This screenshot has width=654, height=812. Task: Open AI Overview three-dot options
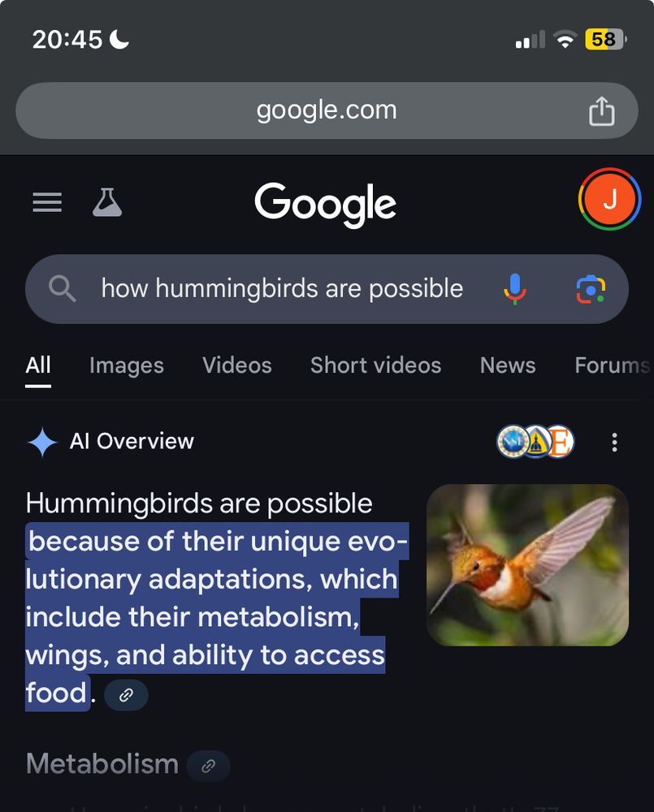[x=615, y=443]
